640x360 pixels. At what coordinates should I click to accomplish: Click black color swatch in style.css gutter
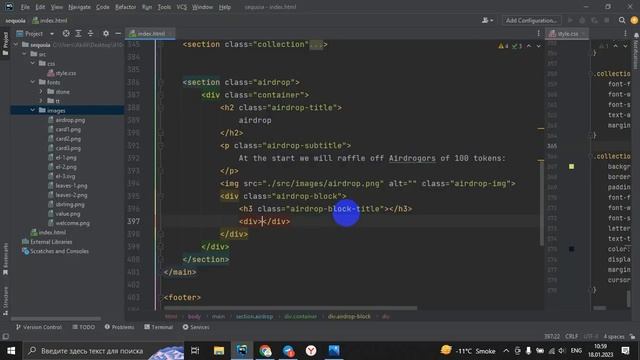click(x=571, y=249)
